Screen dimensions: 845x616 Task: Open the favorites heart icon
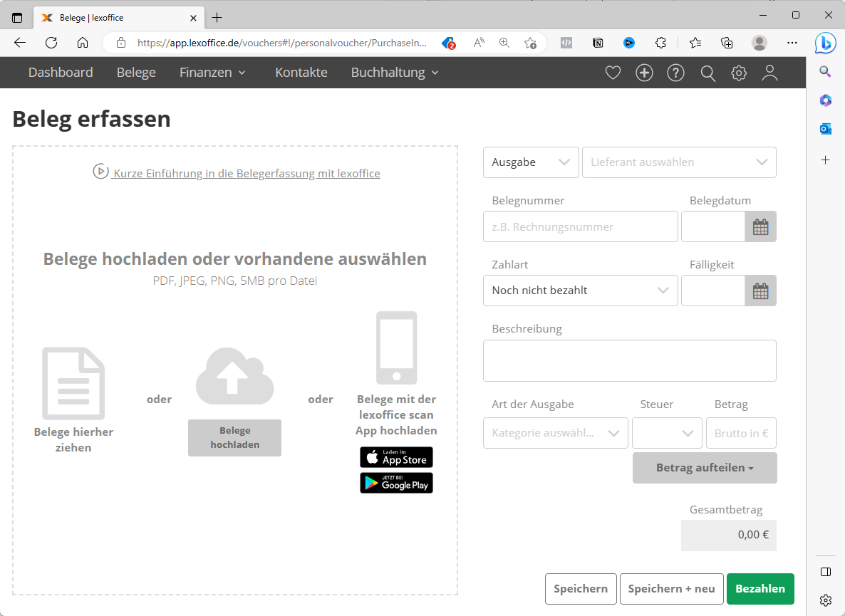[612, 73]
